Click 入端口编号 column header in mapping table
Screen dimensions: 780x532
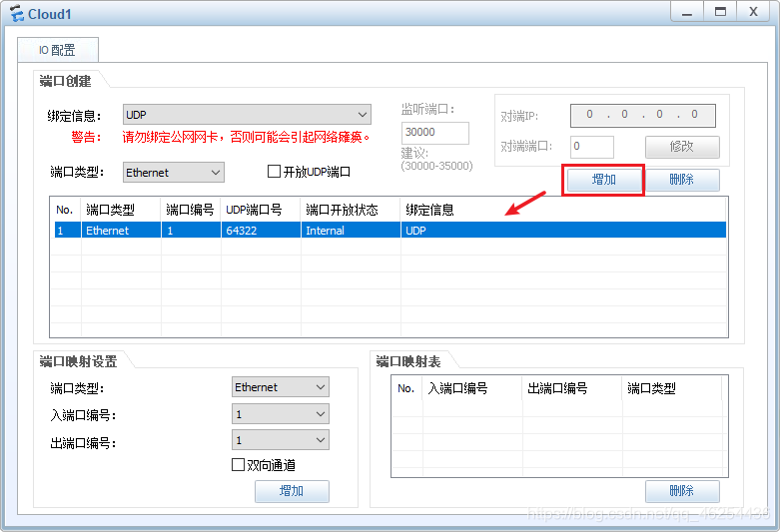pyautogui.click(x=472, y=388)
